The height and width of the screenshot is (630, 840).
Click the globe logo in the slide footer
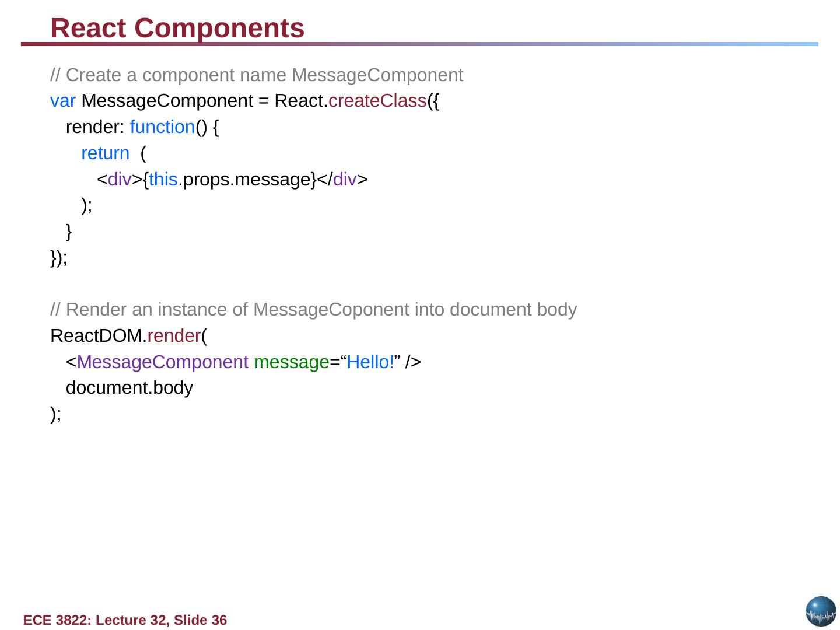[x=821, y=611]
